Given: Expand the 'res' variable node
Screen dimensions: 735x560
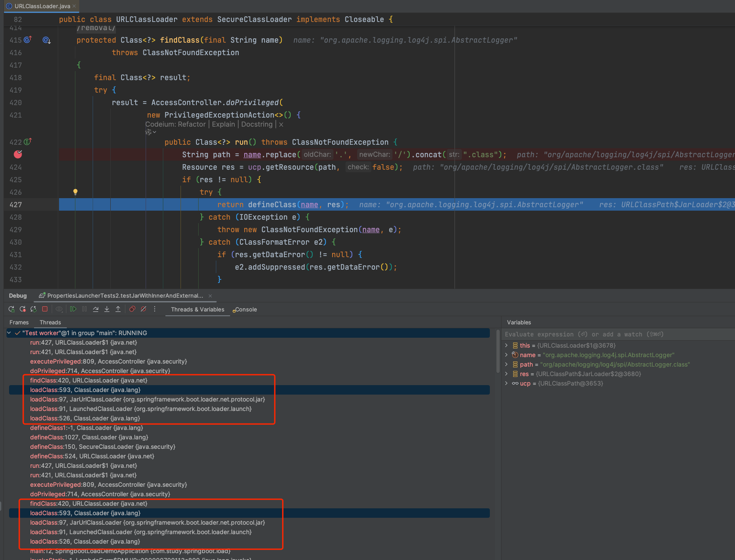Looking at the screenshot, I should [x=507, y=374].
